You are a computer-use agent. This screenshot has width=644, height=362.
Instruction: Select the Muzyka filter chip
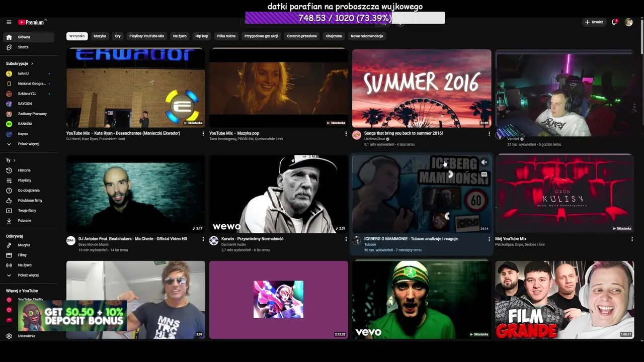coord(100,36)
